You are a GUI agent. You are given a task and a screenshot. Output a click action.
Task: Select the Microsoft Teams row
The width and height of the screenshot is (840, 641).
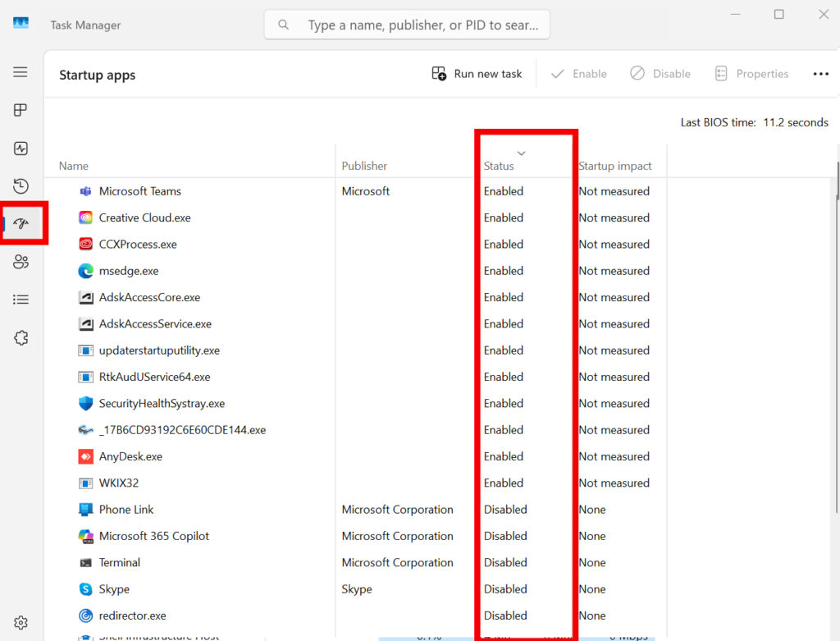pos(139,191)
